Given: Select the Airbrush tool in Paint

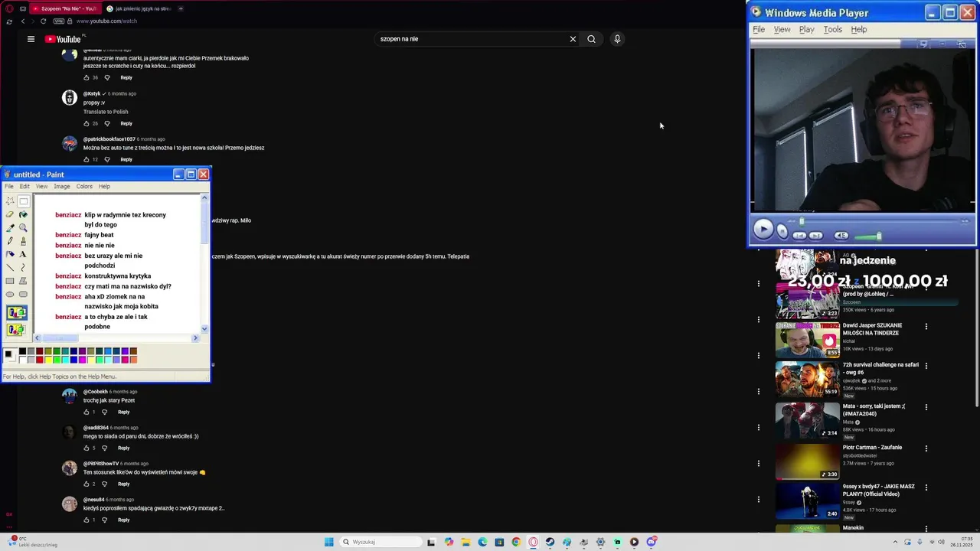Looking at the screenshot, I should 10,254.
